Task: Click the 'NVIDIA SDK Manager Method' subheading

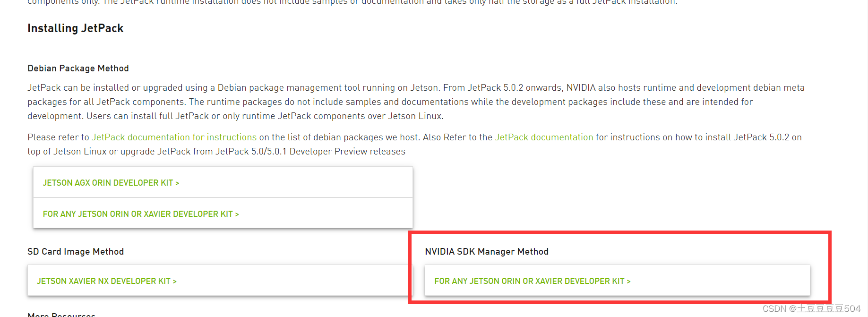Action: pyautogui.click(x=487, y=251)
